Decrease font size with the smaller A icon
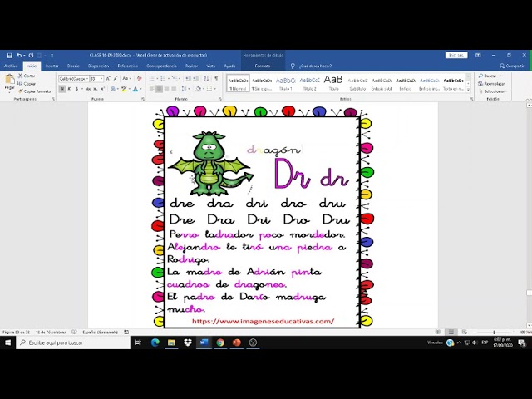Viewport: 532px width, 399px height. 116,79
